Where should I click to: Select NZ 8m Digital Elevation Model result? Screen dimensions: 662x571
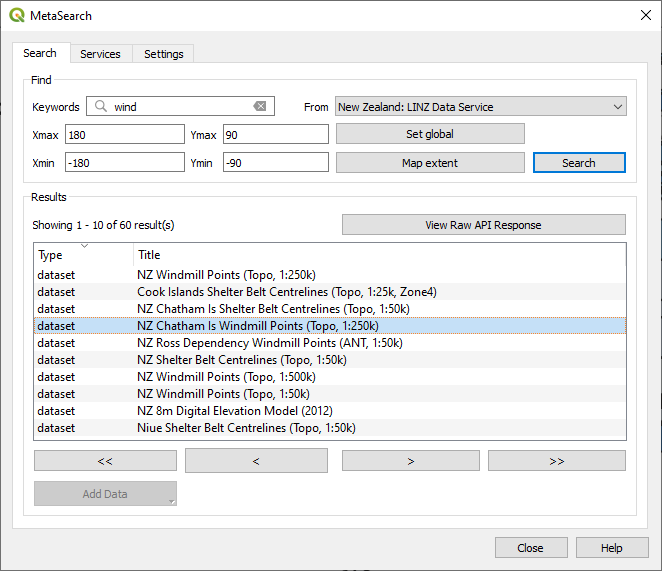click(235, 411)
